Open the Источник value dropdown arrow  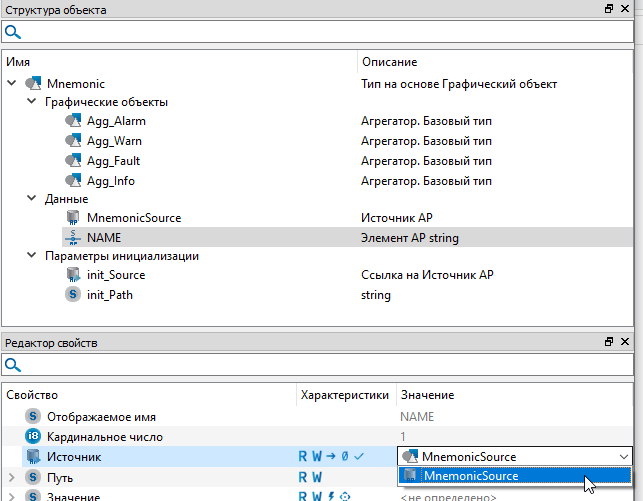624,457
